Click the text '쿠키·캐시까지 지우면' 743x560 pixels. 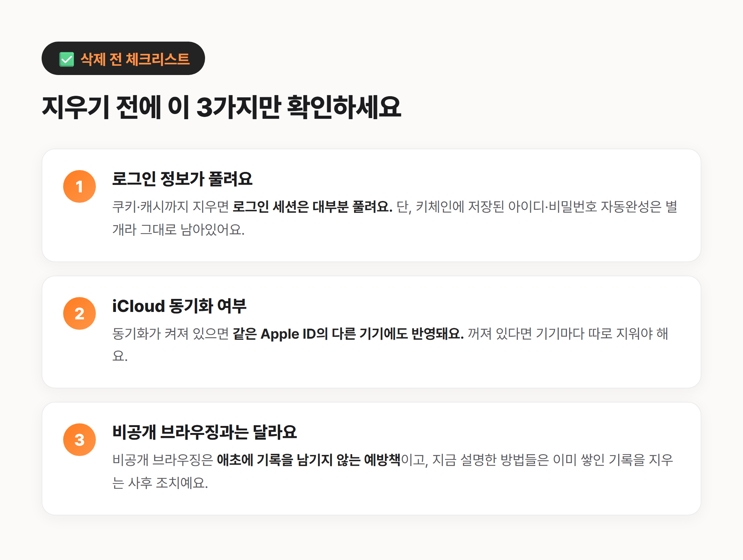(171, 206)
